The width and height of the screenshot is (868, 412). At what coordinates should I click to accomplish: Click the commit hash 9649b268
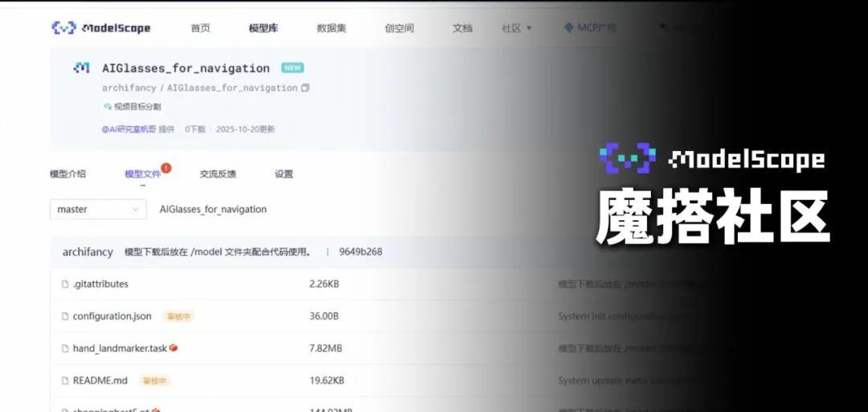(x=360, y=252)
